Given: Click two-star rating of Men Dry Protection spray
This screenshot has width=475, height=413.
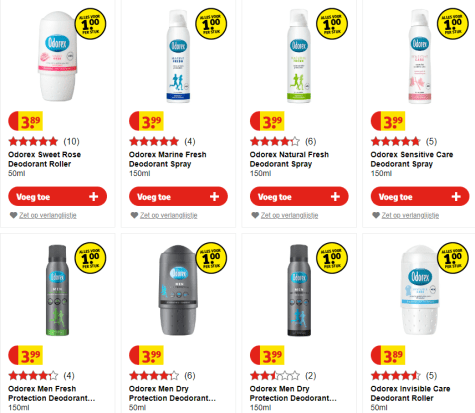Looking at the screenshot, I should (x=275, y=376).
